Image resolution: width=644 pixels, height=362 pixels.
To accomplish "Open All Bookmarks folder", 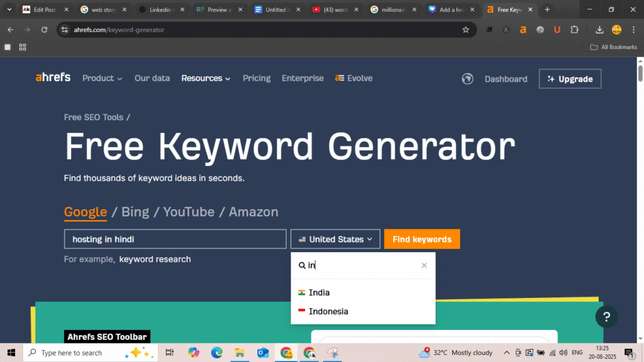I will 614,47.
